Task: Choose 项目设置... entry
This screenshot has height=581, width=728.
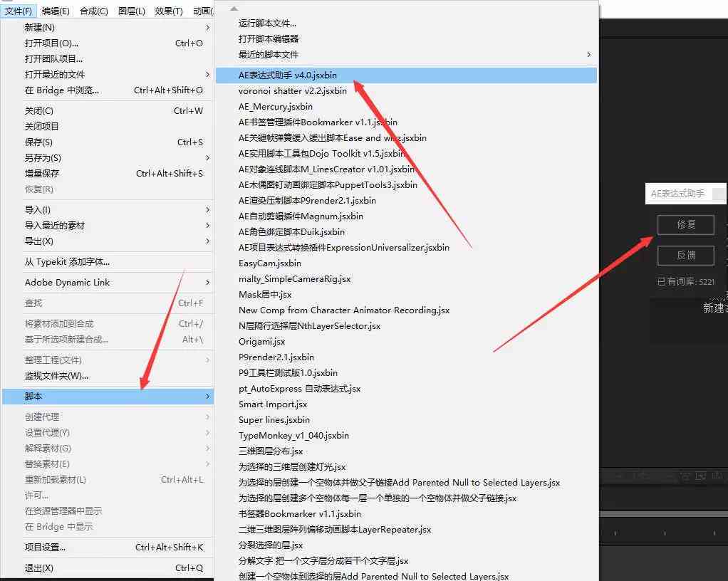Action: coord(108,547)
